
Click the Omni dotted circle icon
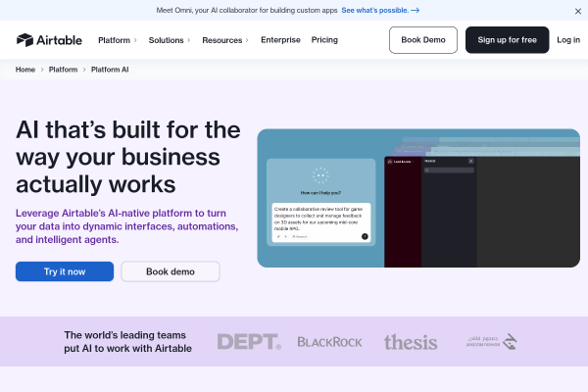coord(320,175)
